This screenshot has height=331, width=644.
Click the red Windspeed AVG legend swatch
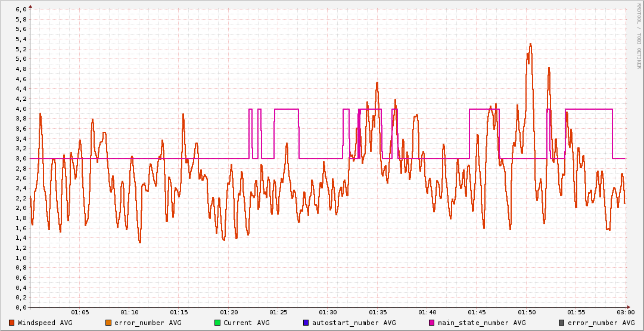coord(12,323)
